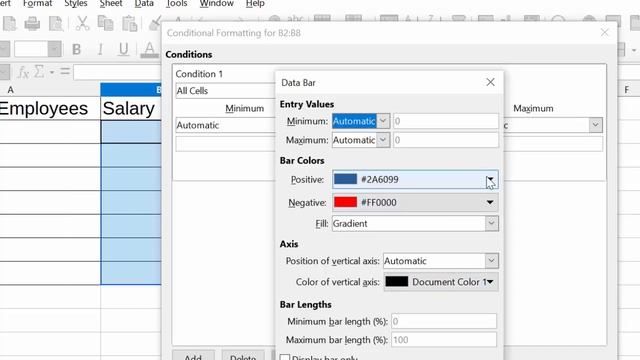Open the Window menu
640x360 pixels.
click(x=216, y=4)
